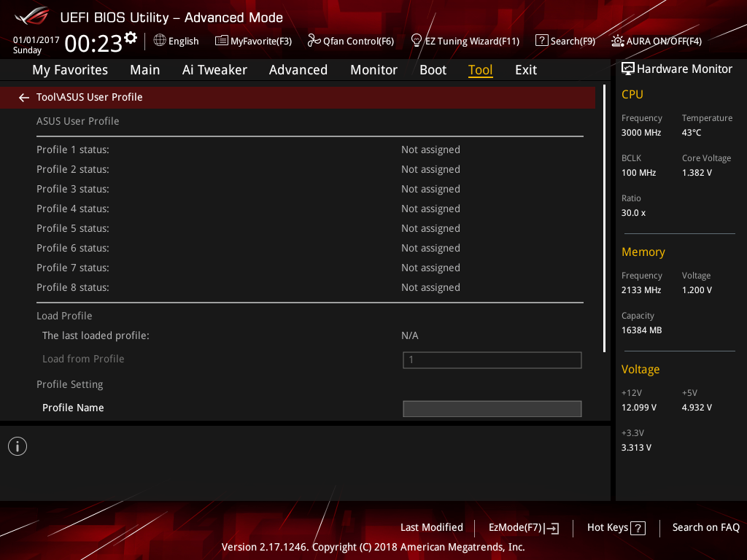Open the Monitor tab
Screen dimensions: 747x560
click(373, 70)
